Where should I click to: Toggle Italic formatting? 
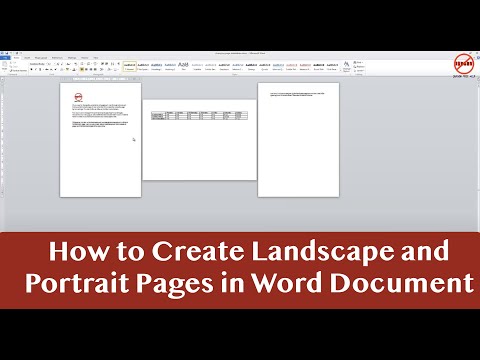pos(36,69)
